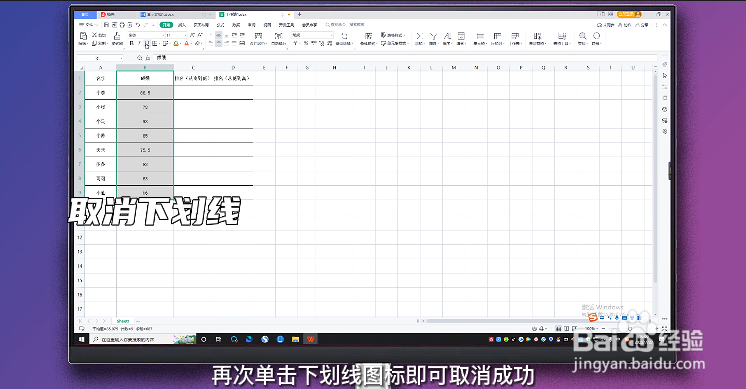Viewport: 746px width, 389px height.
Task: Select cell A1 in the table
Action: (x=100, y=78)
